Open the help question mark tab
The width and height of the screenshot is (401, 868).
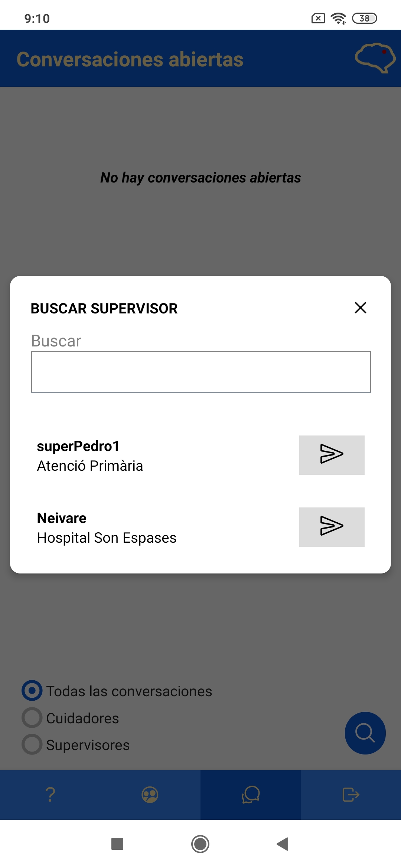click(50, 795)
